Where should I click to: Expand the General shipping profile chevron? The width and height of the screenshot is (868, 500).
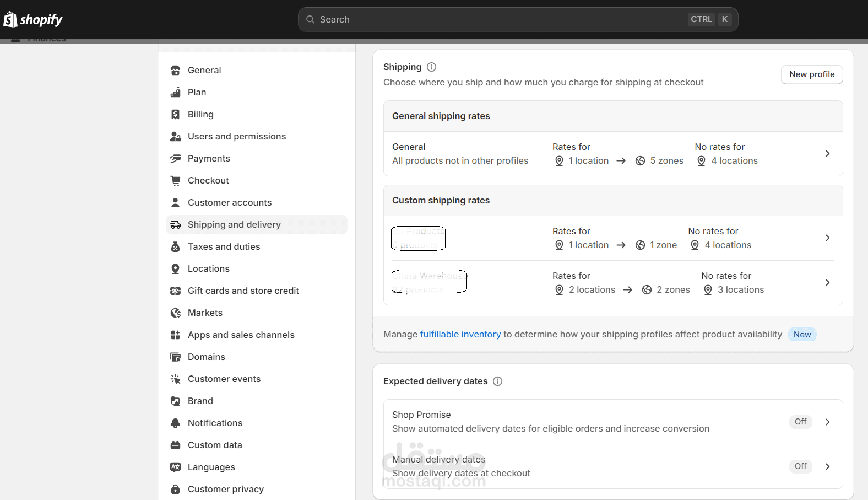[827, 154]
